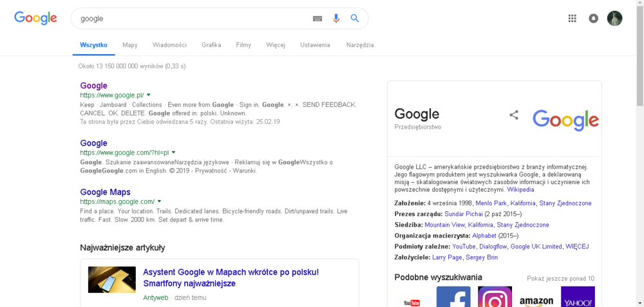Open the YouTube related search thumbnail
The width and height of the screenshot is (644, 307).
point(412,297)
